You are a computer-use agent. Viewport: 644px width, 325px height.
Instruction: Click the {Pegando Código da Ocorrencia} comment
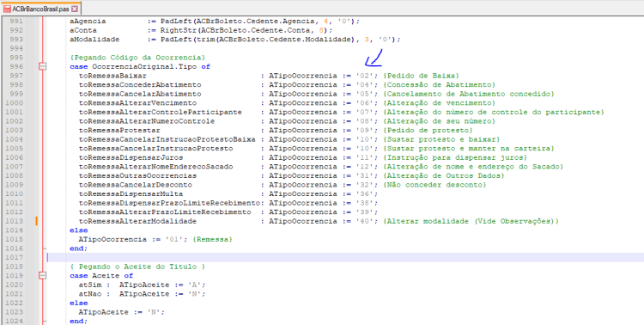137,58
